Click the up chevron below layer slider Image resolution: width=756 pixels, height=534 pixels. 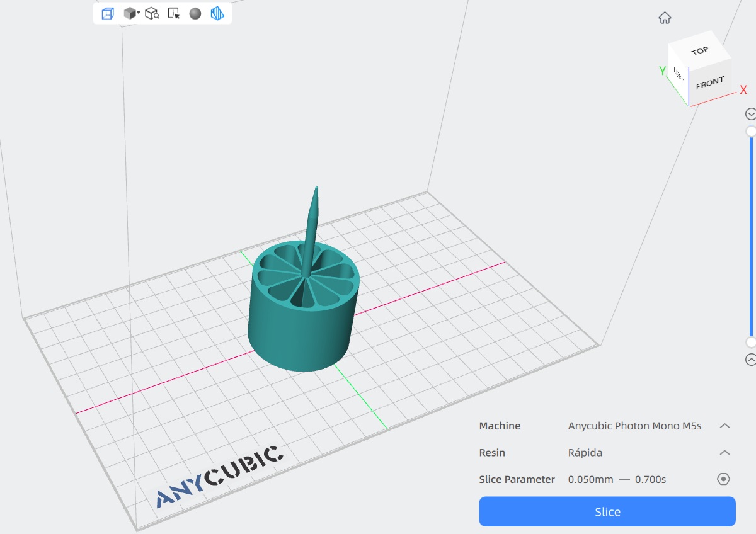(x=750, y=360)
